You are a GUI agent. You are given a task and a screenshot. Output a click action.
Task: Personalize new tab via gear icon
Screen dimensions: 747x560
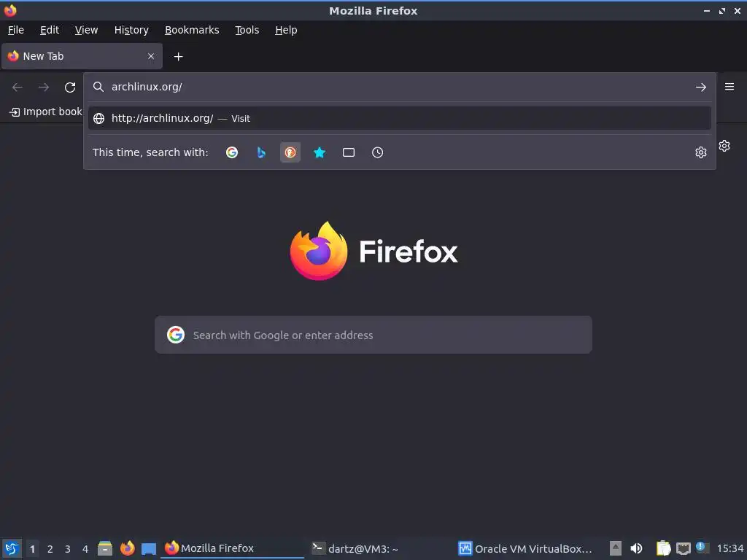[x=724, y=146]
